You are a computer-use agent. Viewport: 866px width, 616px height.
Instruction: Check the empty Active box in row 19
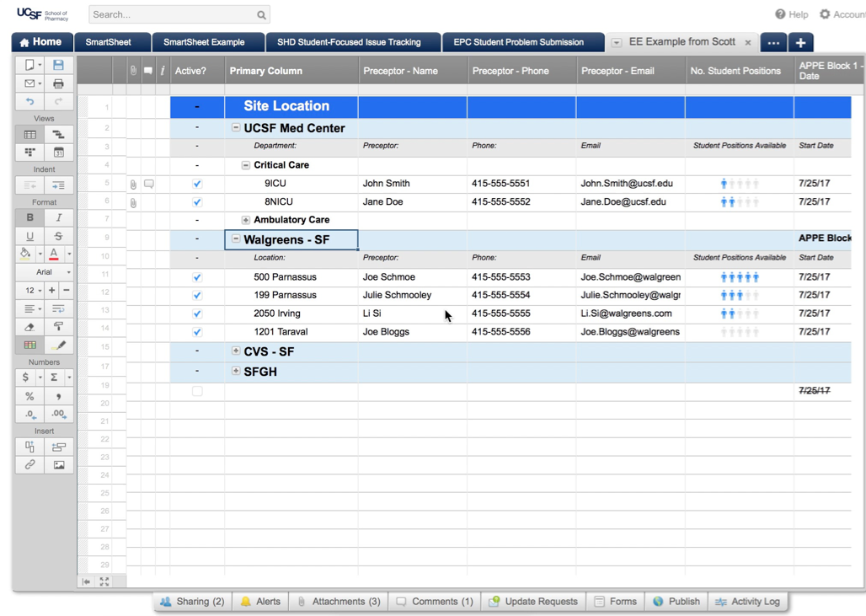click(197, 391)
